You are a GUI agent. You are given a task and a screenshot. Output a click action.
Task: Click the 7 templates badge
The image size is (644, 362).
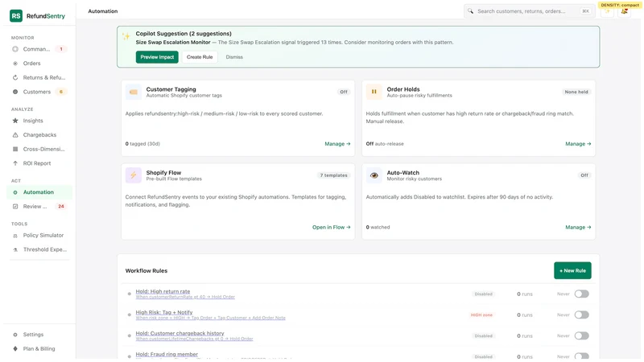tap(333, 175)
